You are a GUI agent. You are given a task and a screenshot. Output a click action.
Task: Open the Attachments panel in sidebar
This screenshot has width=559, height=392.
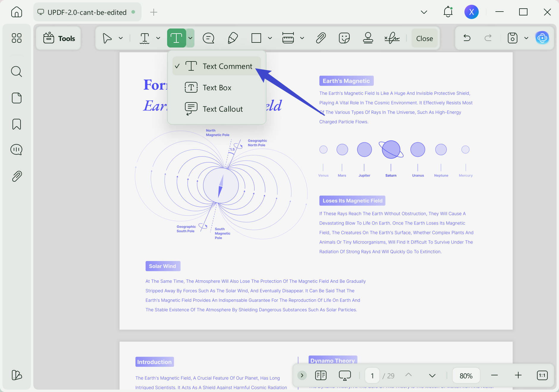17,176
